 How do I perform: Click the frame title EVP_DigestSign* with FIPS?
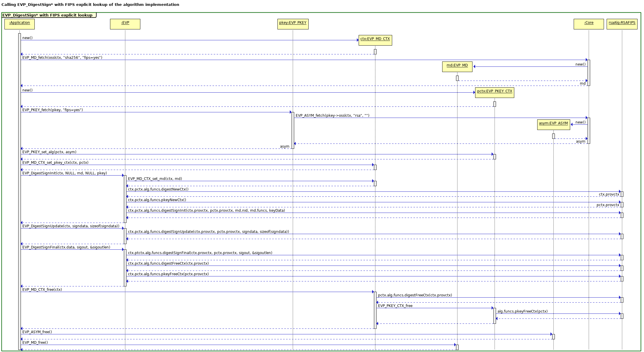pyautogui.click(x=47, y=15)
